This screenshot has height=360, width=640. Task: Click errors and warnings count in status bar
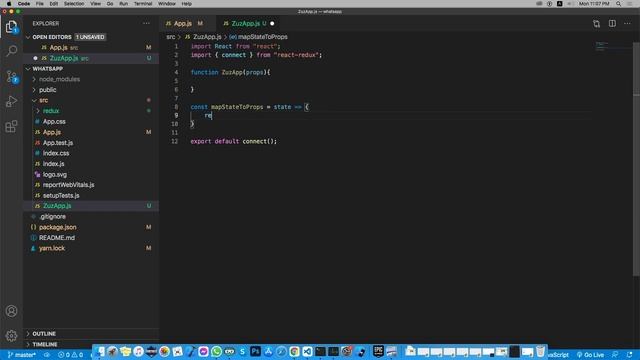[x=70, y=355]
